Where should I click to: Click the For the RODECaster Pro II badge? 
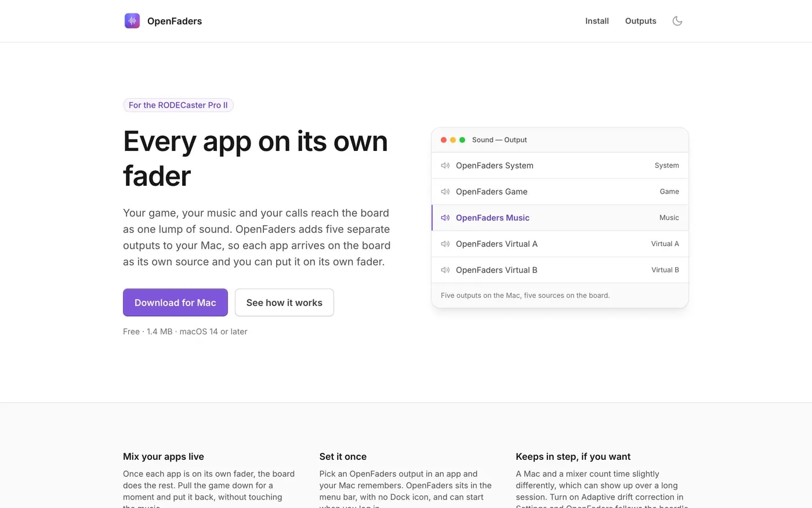point(178,105)
